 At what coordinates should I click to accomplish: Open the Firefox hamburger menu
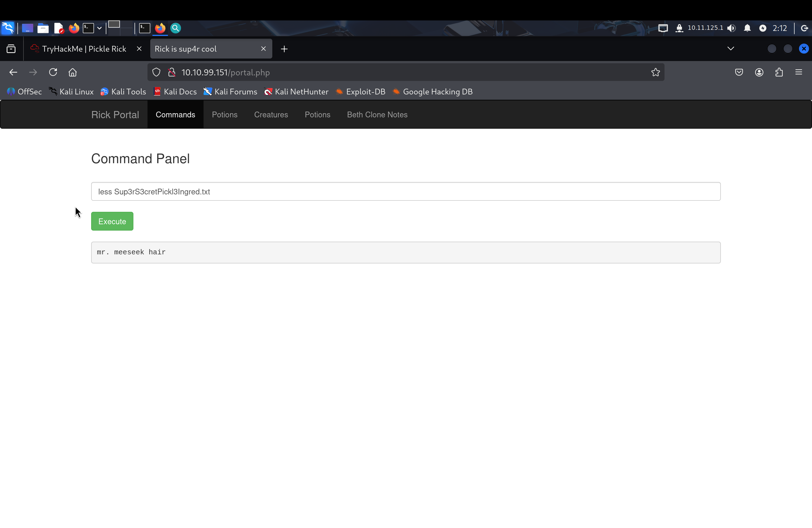click(x=799, y=72)
